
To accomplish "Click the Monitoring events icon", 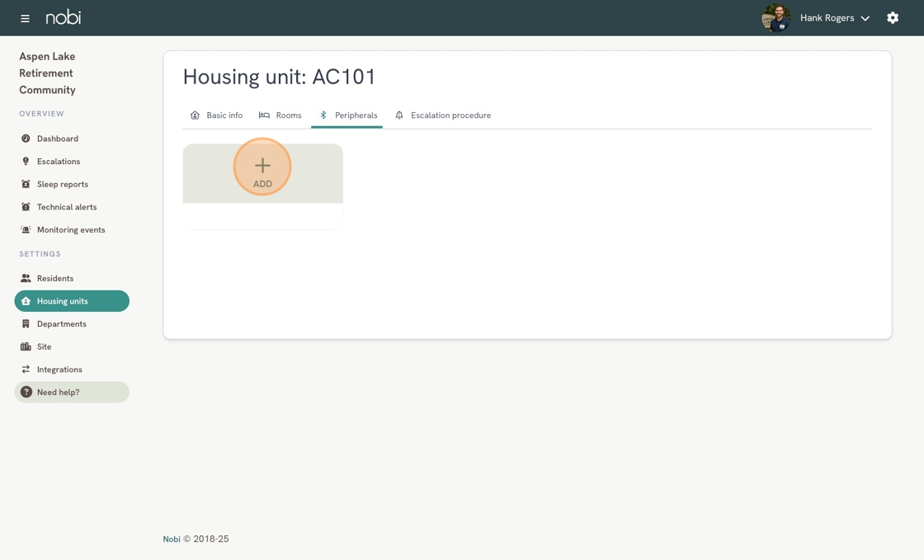I will coord(26,230).
